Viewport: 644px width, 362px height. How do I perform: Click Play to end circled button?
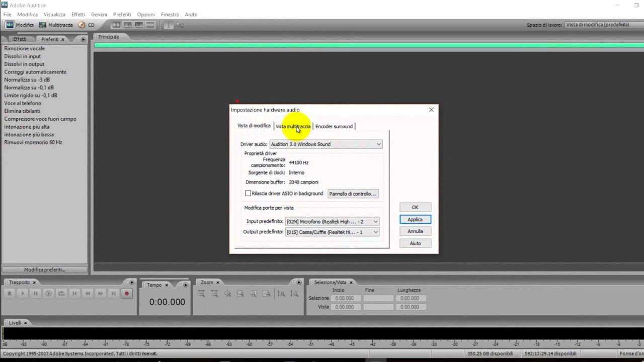(x=48, y=294)
